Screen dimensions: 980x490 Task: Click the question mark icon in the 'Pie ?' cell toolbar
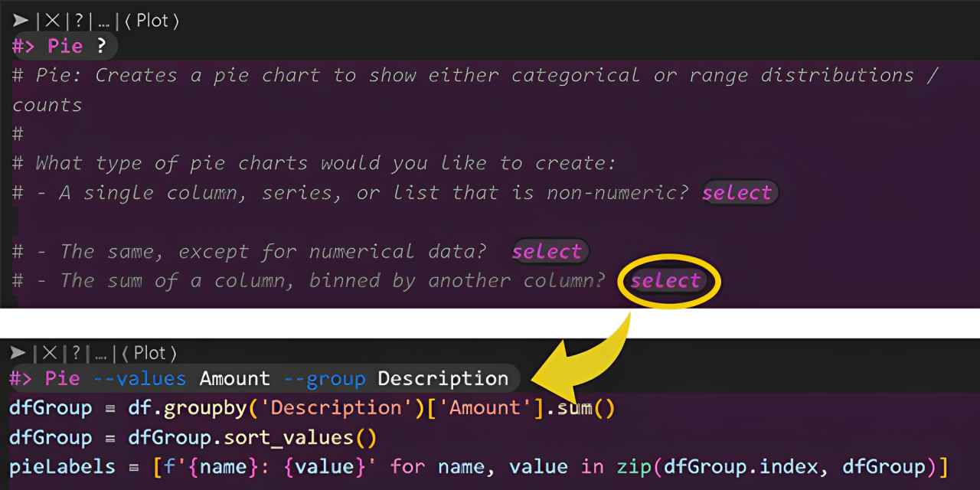pyautogui.click(x=79, y=21)
